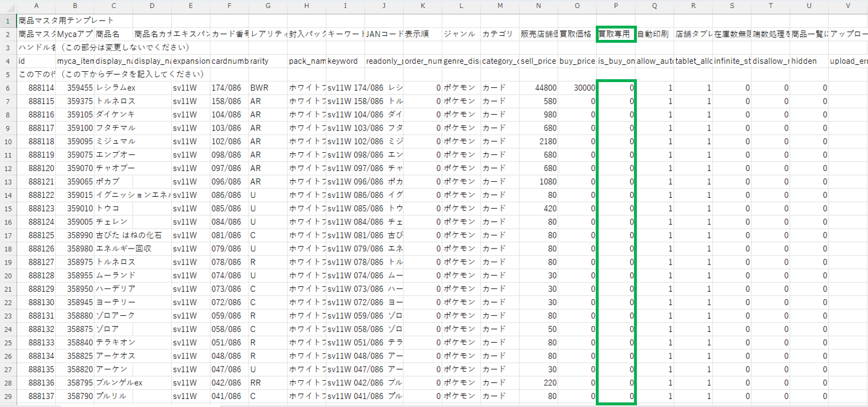Select the '買取専用' header cell
The image size is (868, 407).
(x=616, y=34)
